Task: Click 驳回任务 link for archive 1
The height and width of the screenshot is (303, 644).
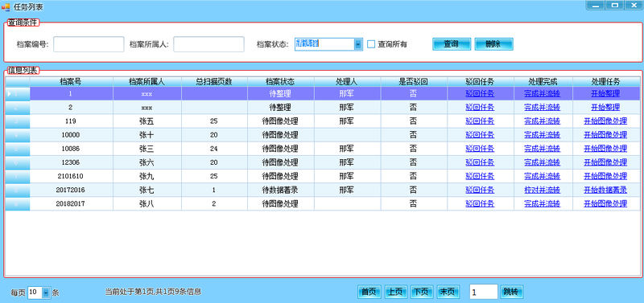Action: (480, 93)
